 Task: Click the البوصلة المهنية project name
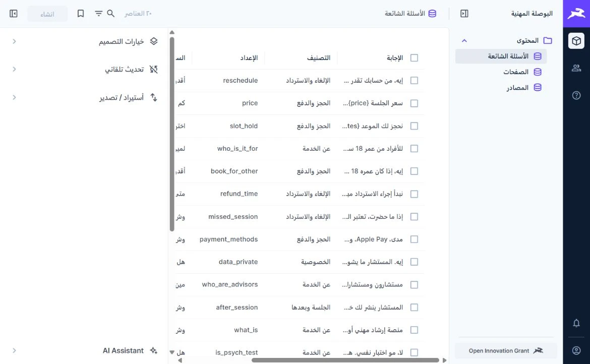click(x=532, y=14)
